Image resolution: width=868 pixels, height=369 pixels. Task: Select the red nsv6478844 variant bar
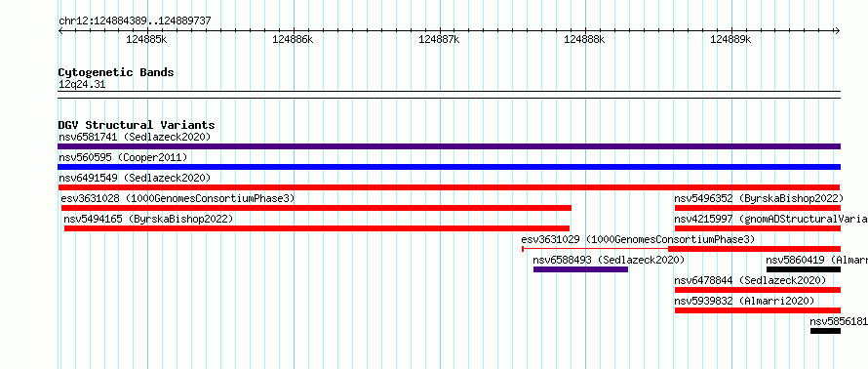coord(758,290)
